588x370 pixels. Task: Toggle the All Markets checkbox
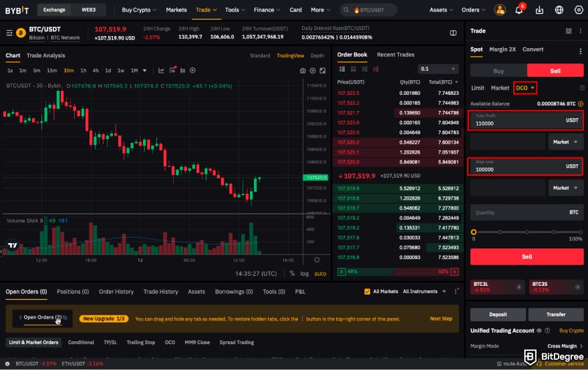(x=367, y=291)
